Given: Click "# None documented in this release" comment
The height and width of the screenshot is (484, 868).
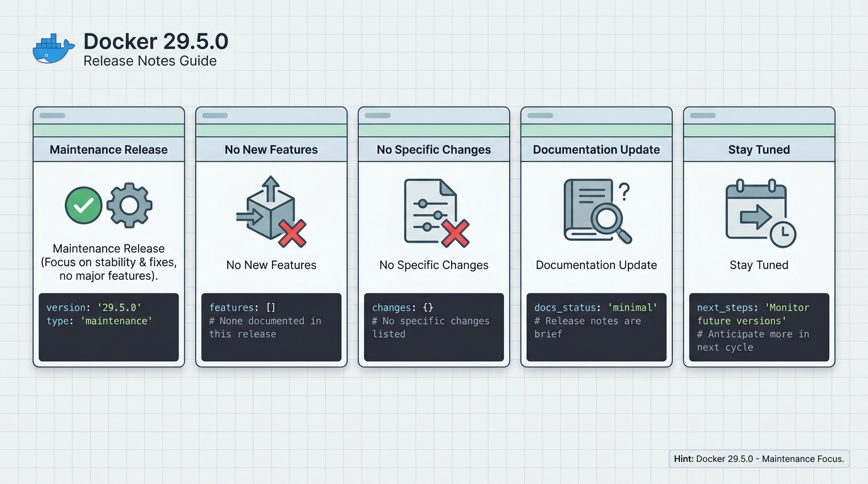Looking at the screenshot, I should pyautogui.click(x=266, y=328).
